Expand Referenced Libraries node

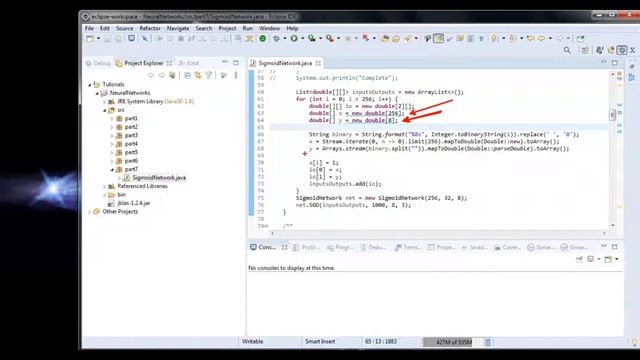(104, 186)
